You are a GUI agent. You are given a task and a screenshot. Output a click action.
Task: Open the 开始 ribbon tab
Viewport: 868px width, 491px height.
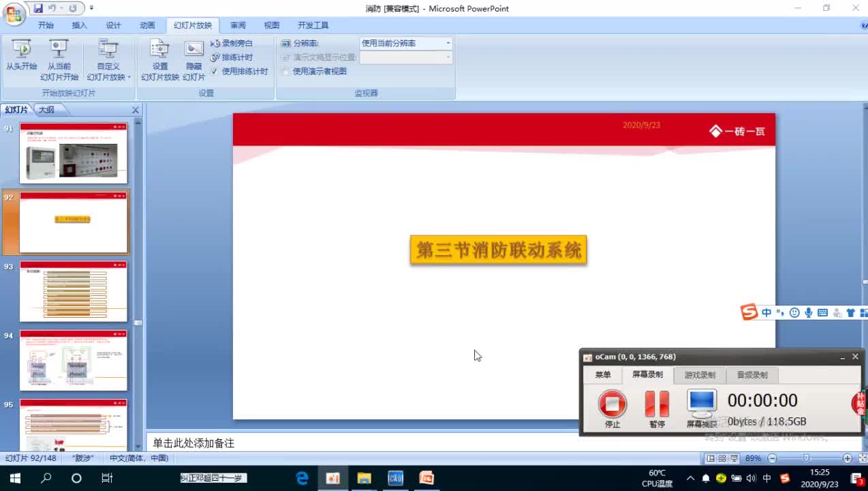click(x=46, y=25)
